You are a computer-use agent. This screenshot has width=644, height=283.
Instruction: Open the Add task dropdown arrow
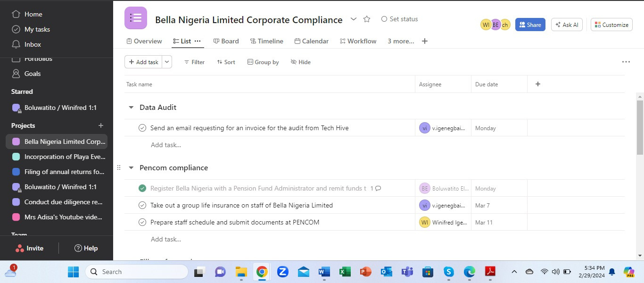pos(167,62)
